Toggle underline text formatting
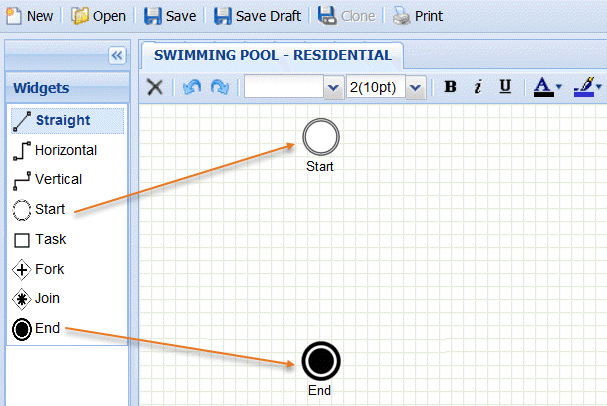Screen dimensions: 607x406 (x=505, y=87)
